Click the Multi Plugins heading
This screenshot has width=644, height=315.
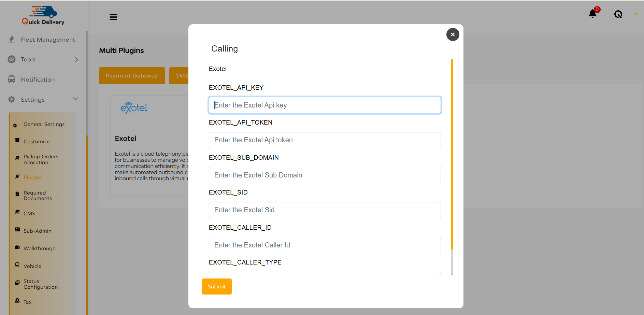click(x=121, y=51)
